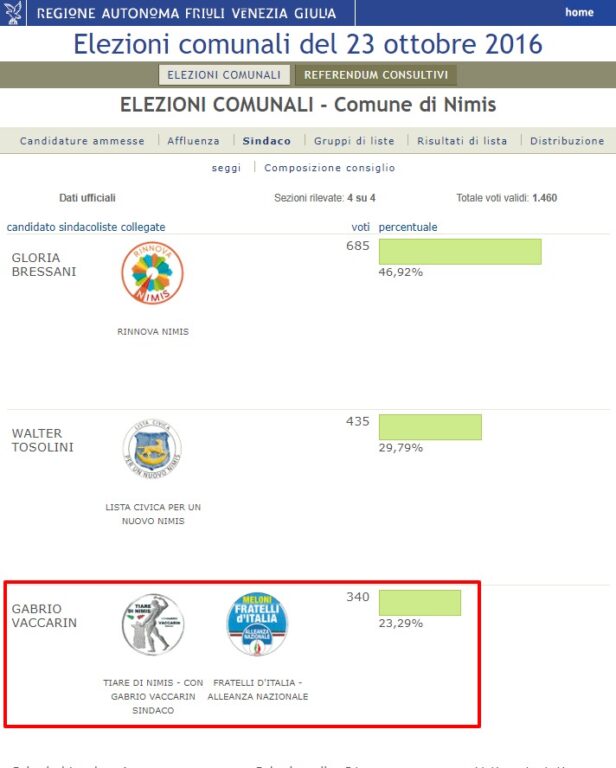Open the Affluenza tab
Image resolution: width=616 pixels, height=768 pixels.
tap(193, 141)
